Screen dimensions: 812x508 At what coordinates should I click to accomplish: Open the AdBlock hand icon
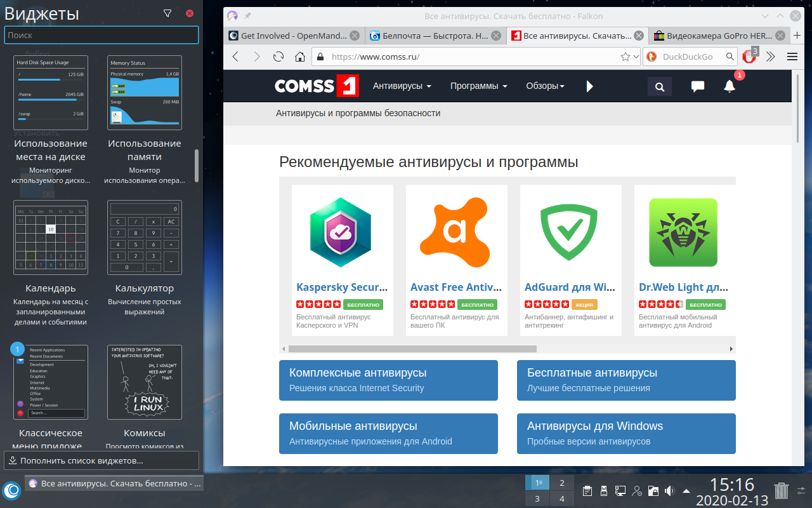click(750, 56)
